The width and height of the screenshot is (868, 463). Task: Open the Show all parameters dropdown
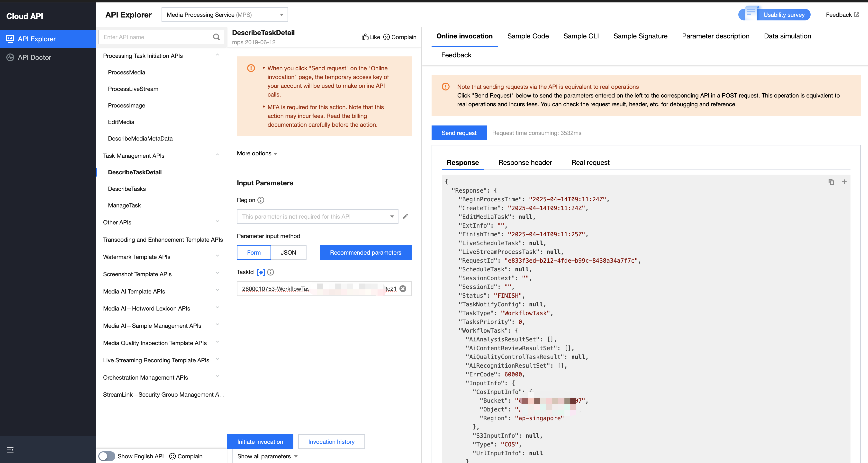[x=267, y=456]
